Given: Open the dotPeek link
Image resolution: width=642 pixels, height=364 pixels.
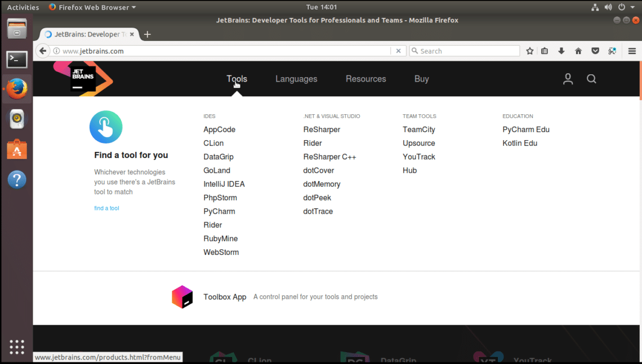Looking at the screenshot, I should point(317,197).
